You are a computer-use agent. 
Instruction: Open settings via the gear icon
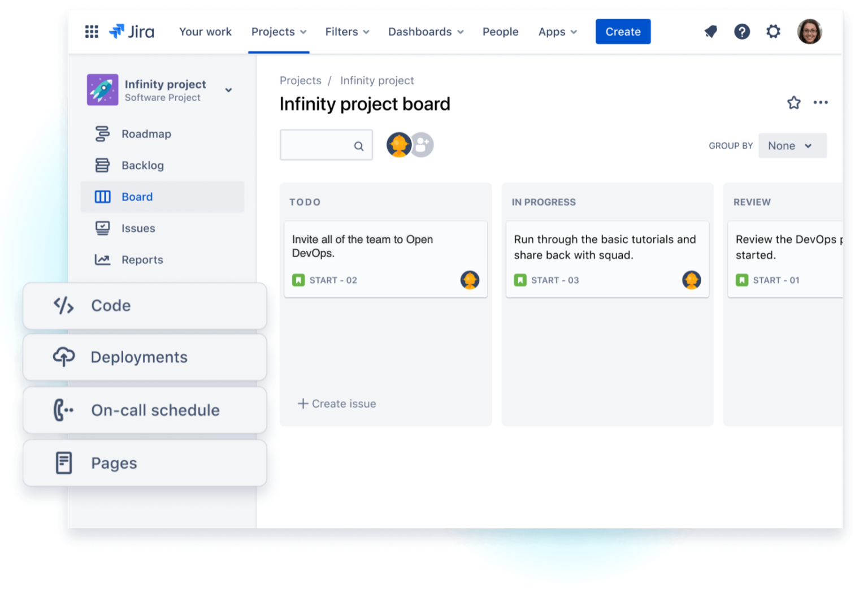click(x=773, y=32)
